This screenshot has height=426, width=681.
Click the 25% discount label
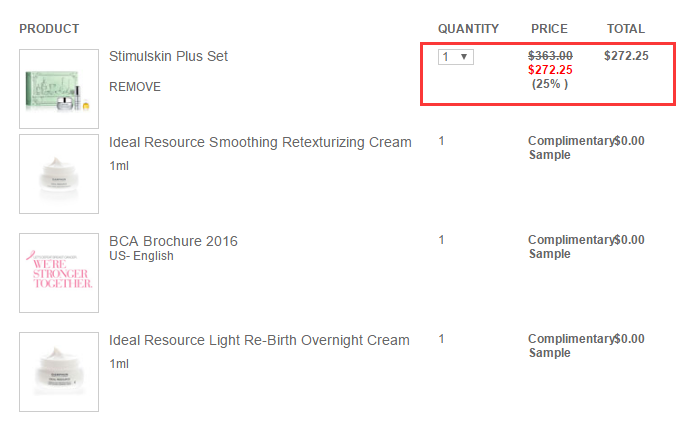pyautogui.click(x=550, y=84)
